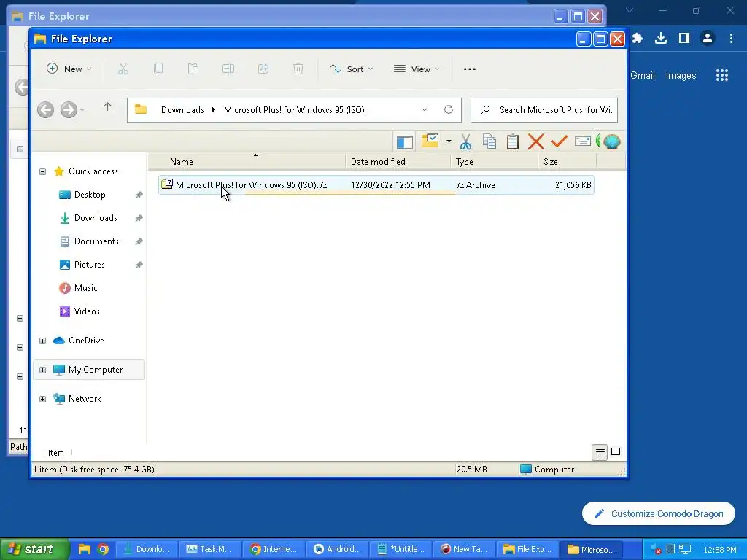The width and height of the screenshot is (747, 560).
Task: Click the Copy icon in the top command bar
Action: (158, 69)
